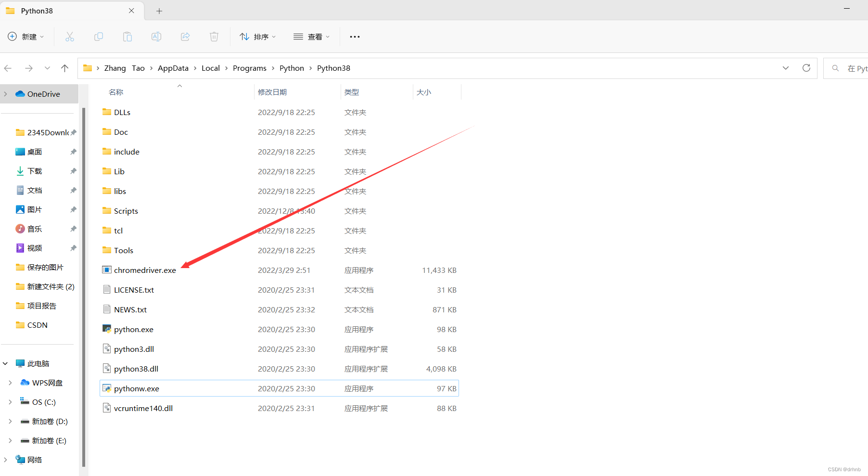
Task: Open the 新建 (New) dropdown
Action: [x=26, y=37]
